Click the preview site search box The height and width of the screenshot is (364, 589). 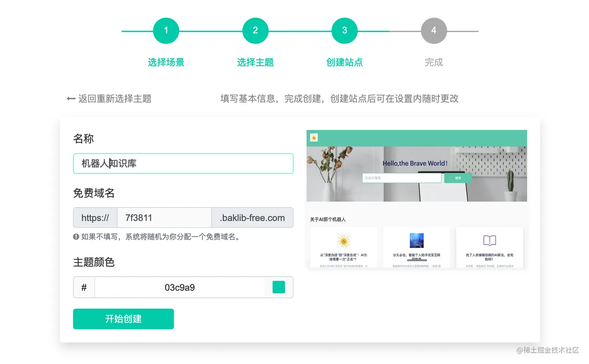(402, 178)
